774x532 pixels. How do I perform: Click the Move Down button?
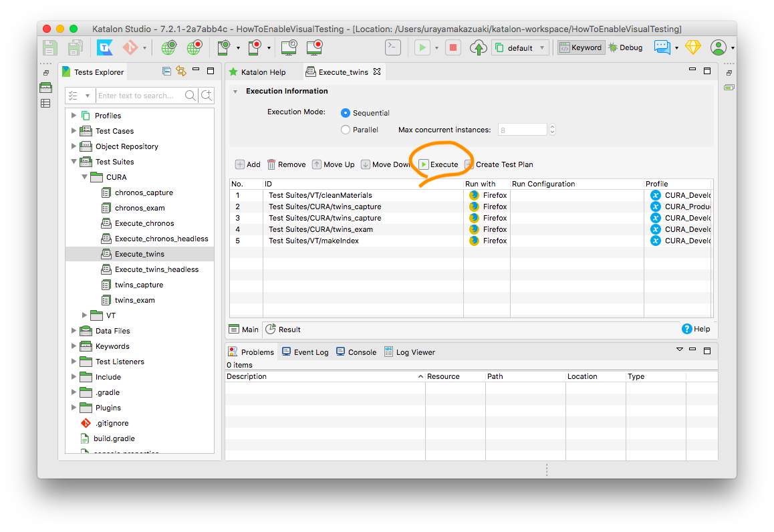[385, 164]
